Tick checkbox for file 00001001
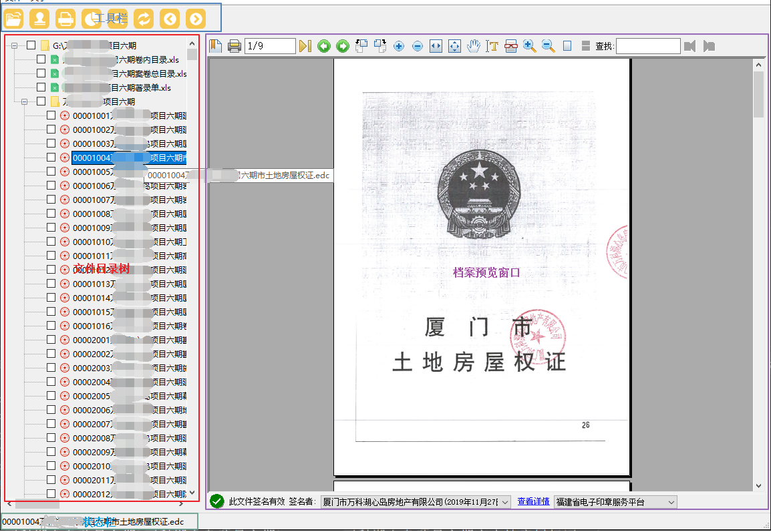Image resolution: width=771 pixels, height=532 pixels. [51, 115]
